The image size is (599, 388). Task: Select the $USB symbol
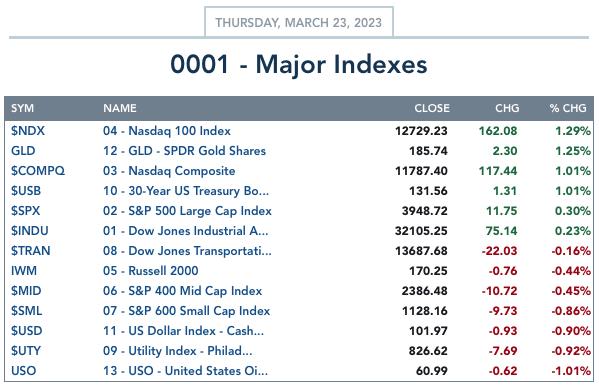(26, 191)
